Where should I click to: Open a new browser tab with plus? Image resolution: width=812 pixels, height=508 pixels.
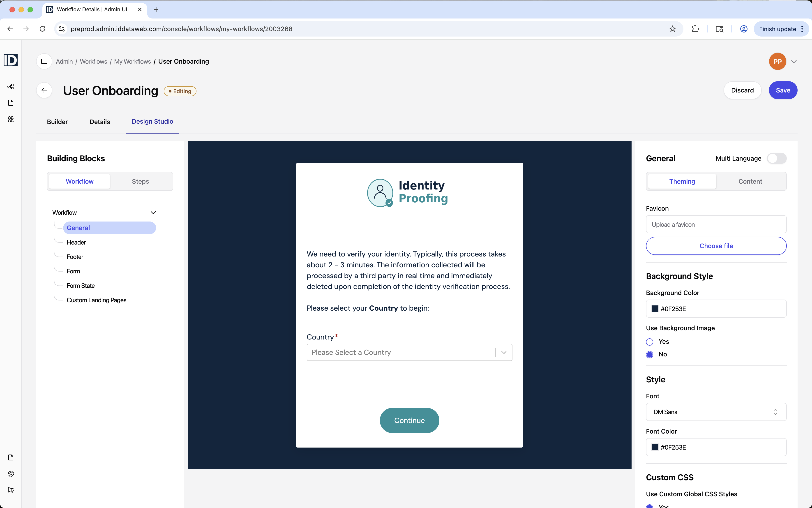156,9
